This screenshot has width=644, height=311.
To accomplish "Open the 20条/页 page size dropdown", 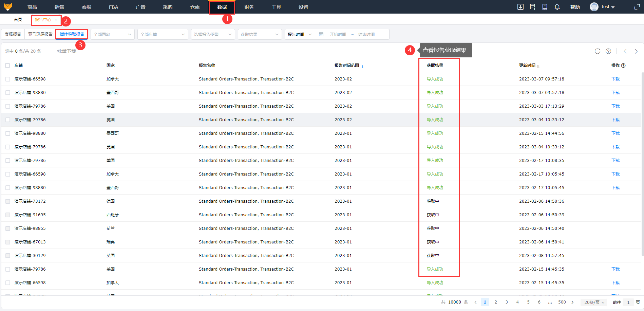I will click(594, 302).
